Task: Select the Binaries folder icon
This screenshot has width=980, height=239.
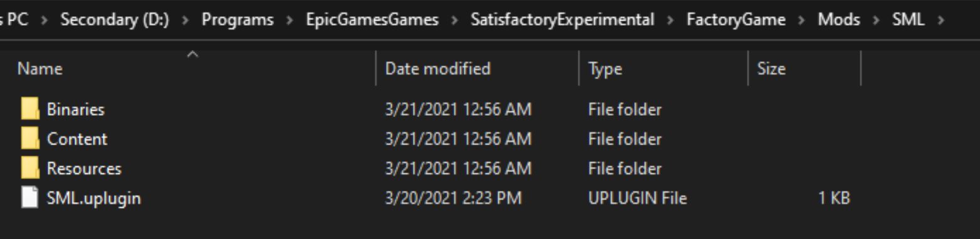Action: coord(29,109)
